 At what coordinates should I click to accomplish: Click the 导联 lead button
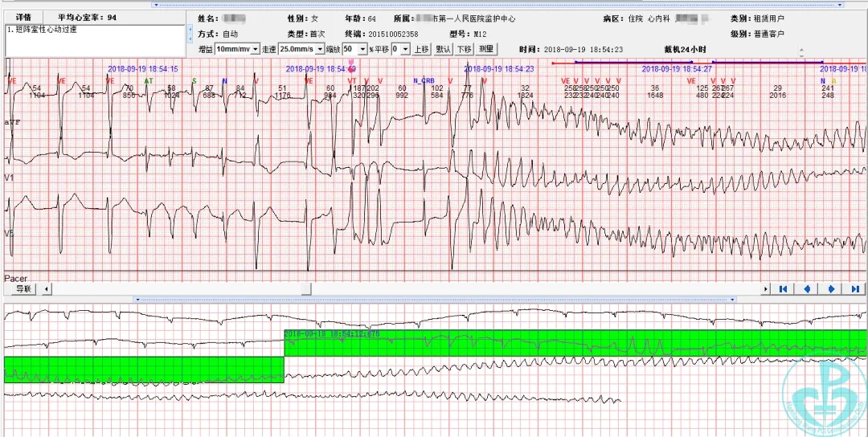point(23,288)
